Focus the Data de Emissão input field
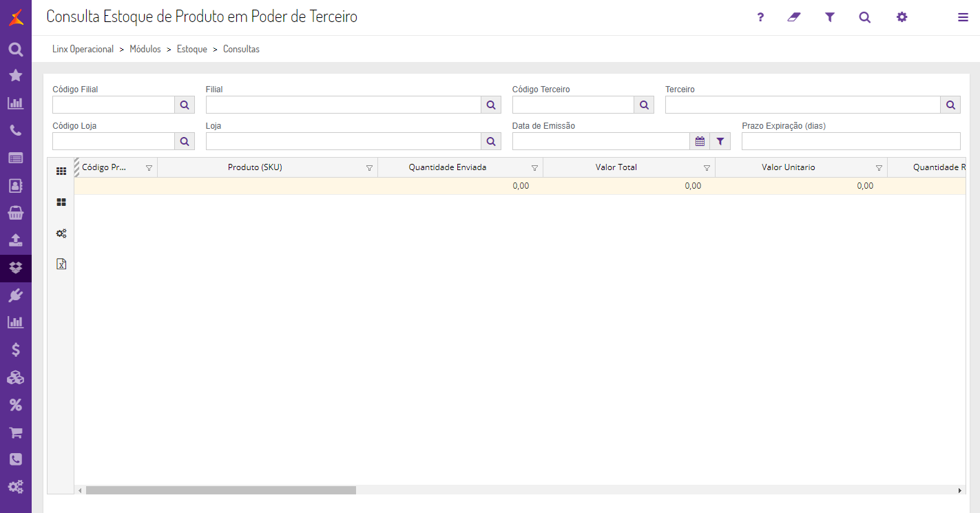This screenshot has width=980, height=513. pos(601,141)
